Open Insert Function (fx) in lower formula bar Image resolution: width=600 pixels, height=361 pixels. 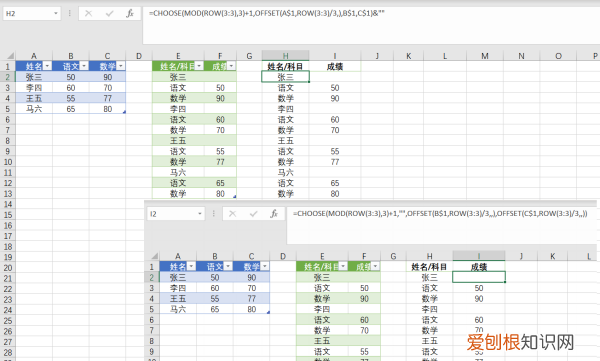pos(274,214)
